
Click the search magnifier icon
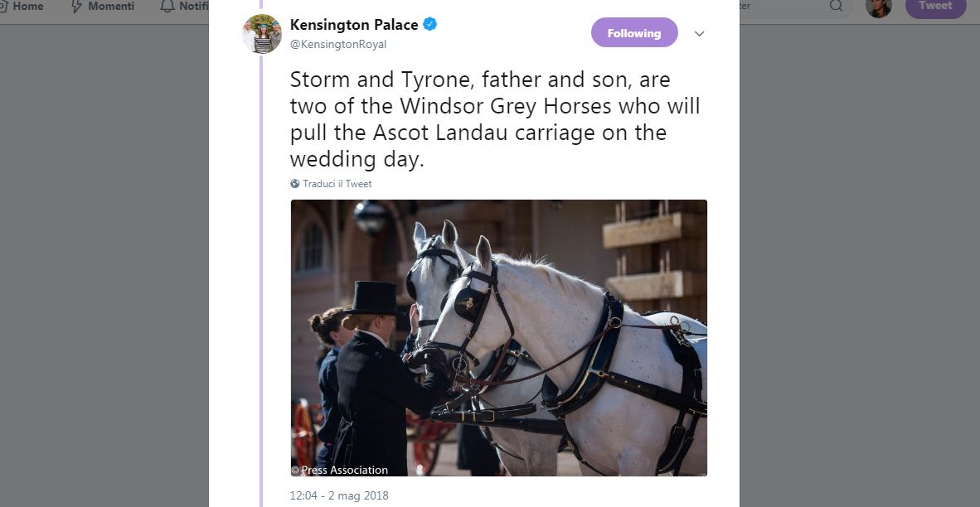click(836, 6)
